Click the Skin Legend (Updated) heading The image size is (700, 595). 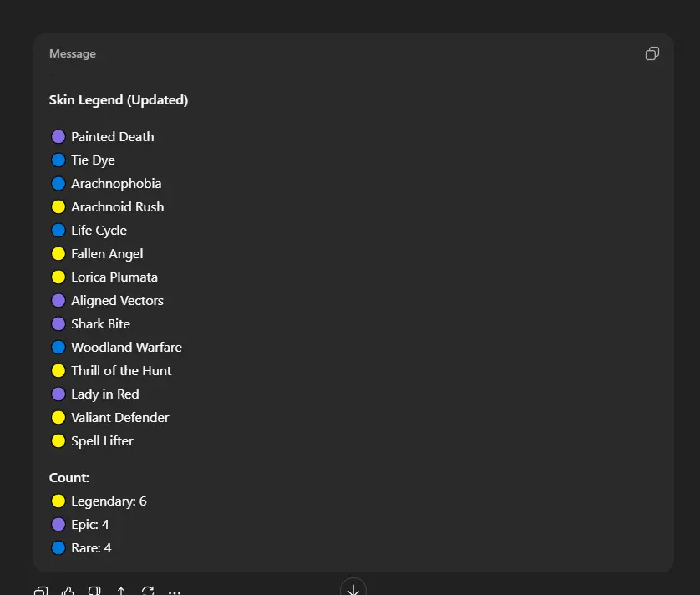point(119,100)
